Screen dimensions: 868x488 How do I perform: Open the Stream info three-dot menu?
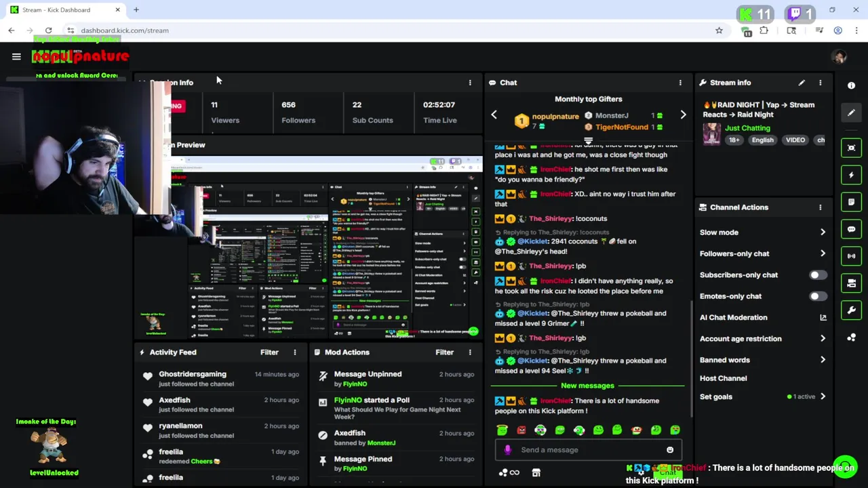coord(820,83)
